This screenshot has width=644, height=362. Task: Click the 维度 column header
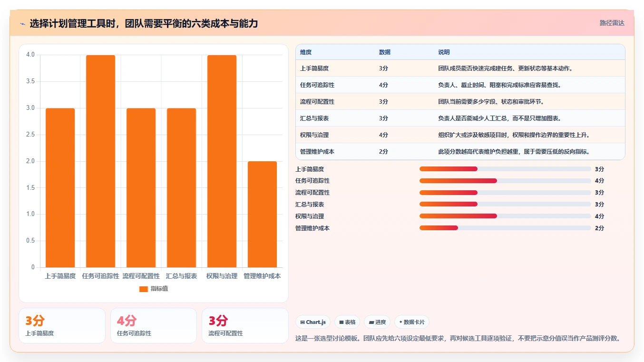pyautogui.click(x=306, y=52)
